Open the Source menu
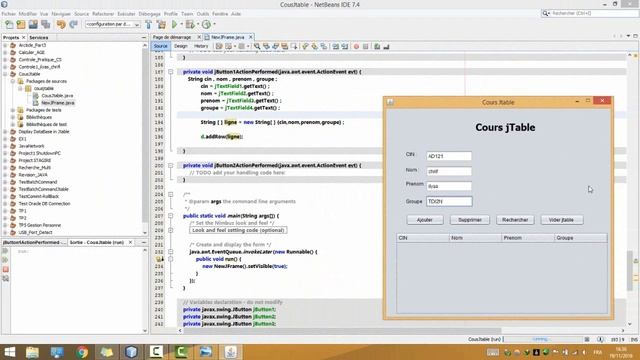 coord(81,14)
